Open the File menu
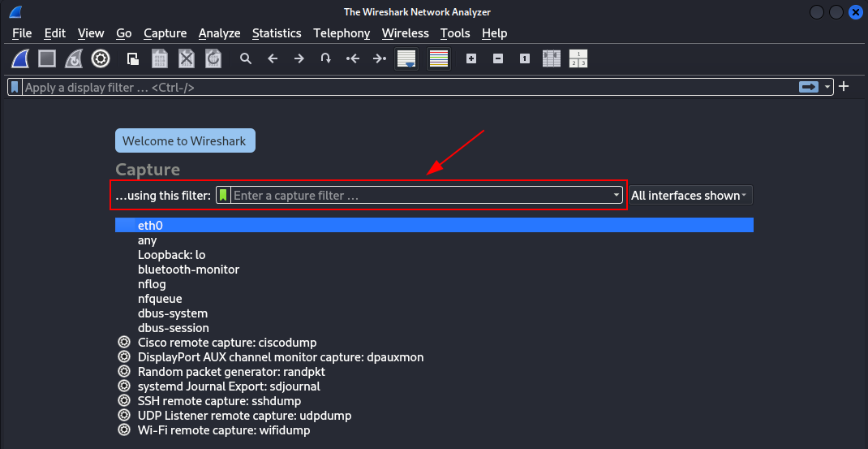 pos(22,33)
